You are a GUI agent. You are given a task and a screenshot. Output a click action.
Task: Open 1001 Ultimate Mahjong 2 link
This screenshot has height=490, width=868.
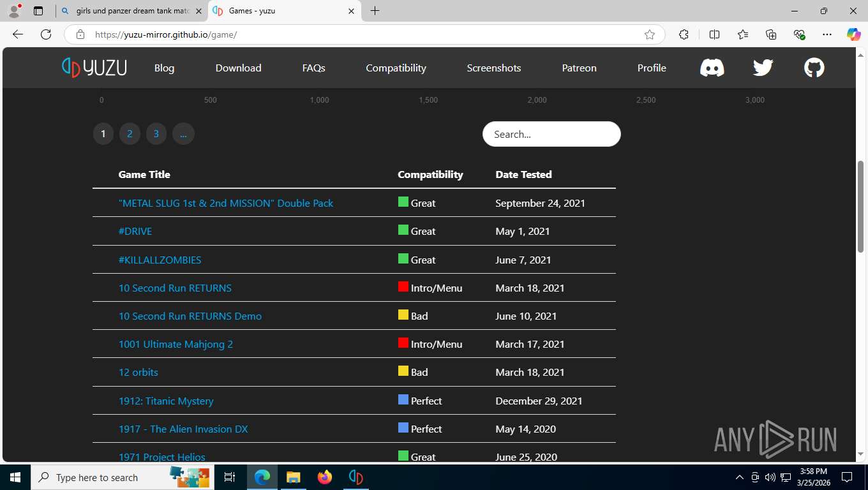(176, 344)
